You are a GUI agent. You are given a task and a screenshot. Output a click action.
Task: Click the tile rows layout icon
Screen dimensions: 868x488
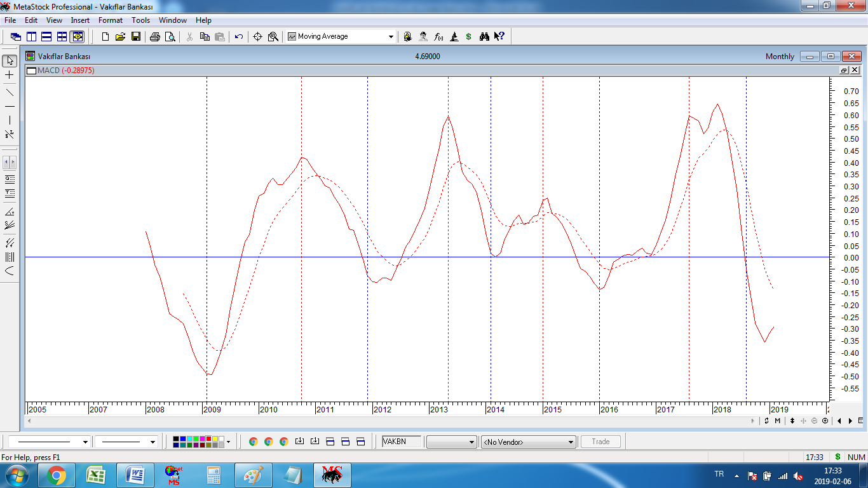tap(46, 37)
